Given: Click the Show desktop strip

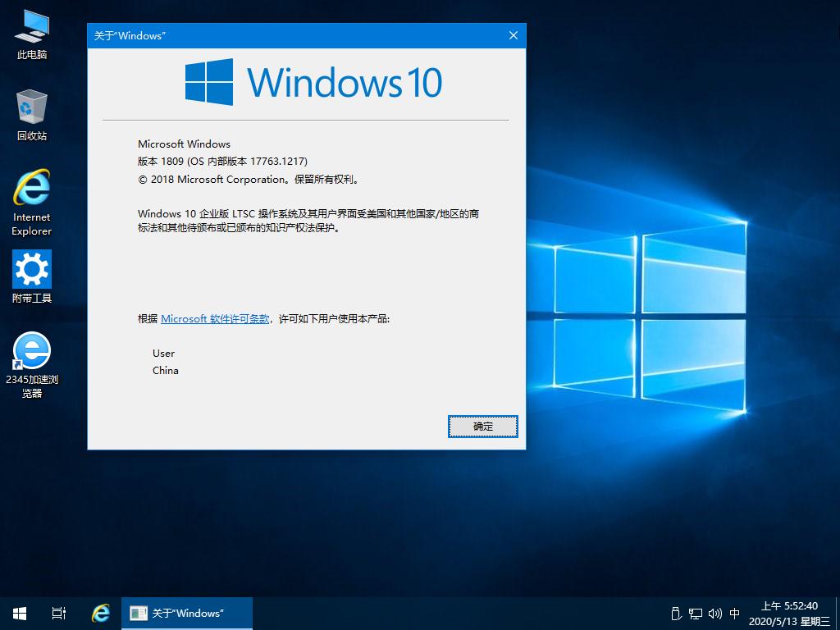Looking at the screenshot, I should pos(838,614).
